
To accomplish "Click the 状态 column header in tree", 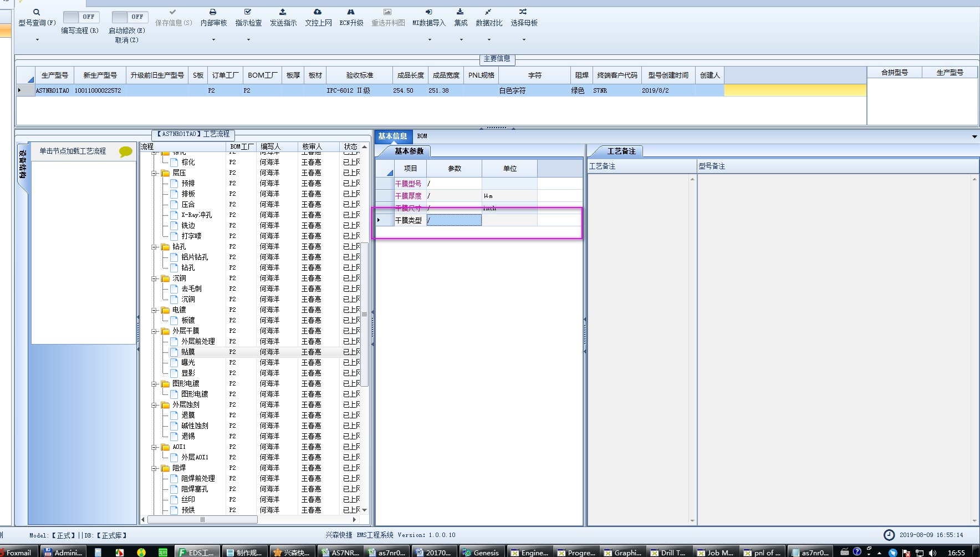I will tap(350, 147).
